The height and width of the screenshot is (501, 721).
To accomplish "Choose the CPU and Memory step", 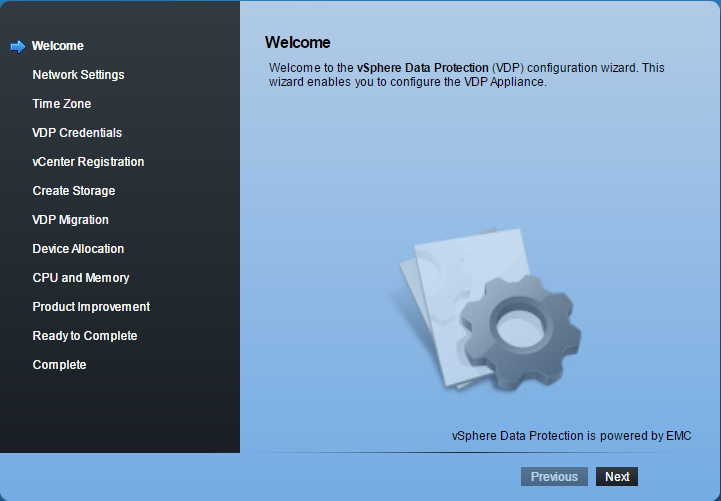I will pos(81,278).
